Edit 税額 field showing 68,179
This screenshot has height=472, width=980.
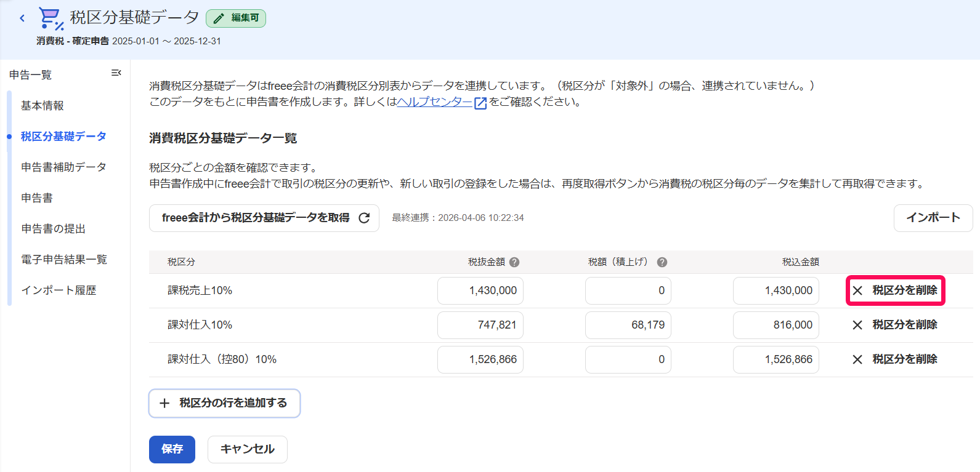point(628,325)
